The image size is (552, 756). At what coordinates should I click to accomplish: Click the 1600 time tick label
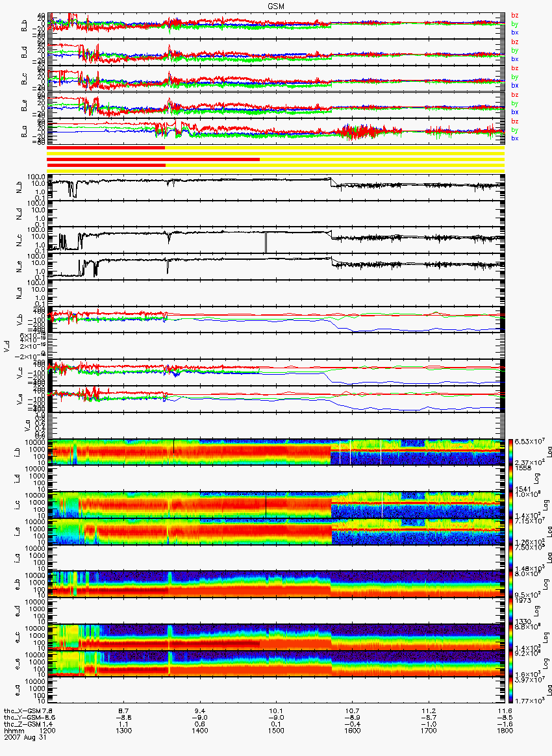click(353, 731)
